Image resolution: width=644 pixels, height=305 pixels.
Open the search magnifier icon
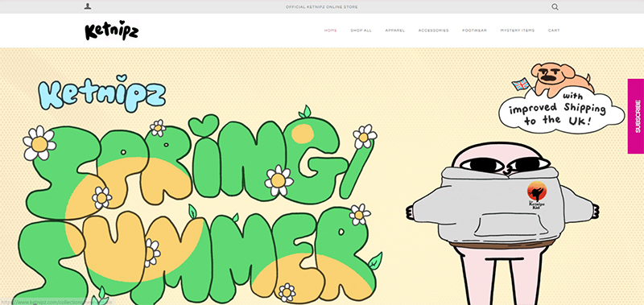coord(555,6)
